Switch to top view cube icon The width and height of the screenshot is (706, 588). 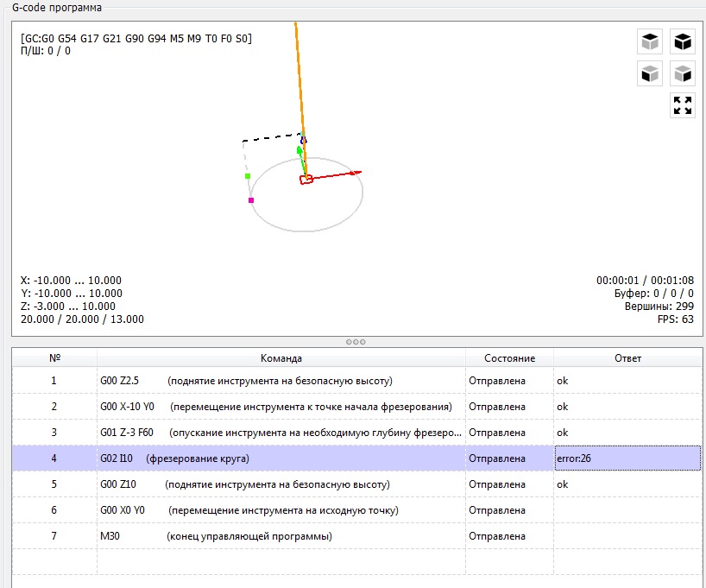point(650,41)
